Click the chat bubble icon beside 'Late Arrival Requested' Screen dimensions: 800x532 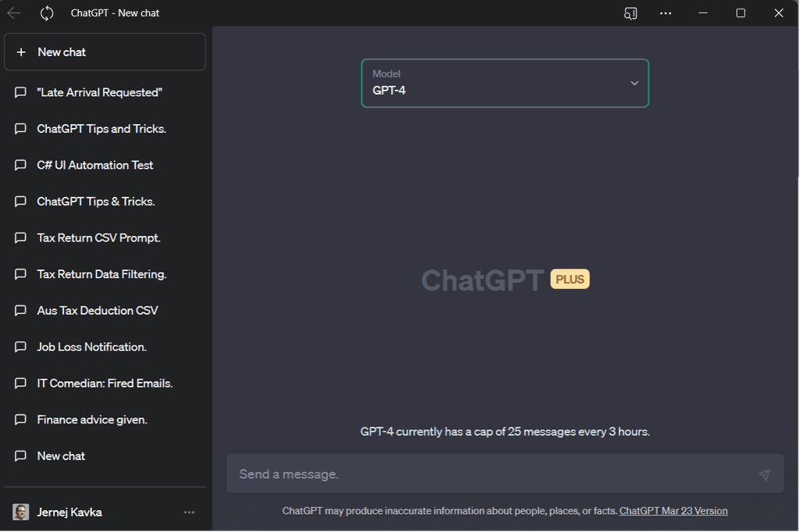pos(21,92)
